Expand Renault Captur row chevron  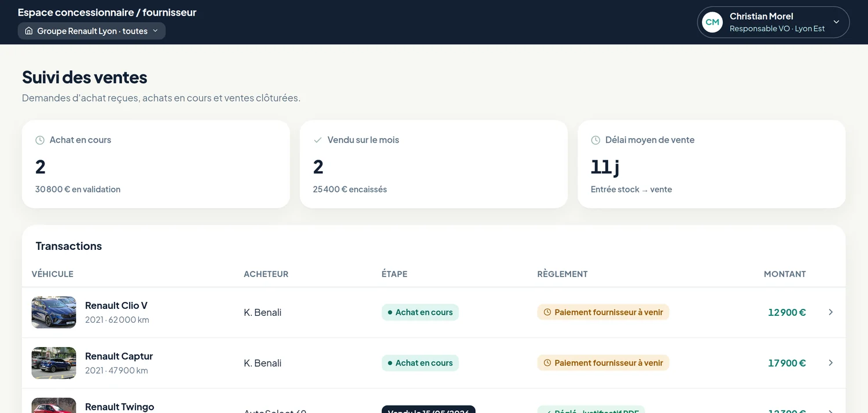click(x=830, y=363)
